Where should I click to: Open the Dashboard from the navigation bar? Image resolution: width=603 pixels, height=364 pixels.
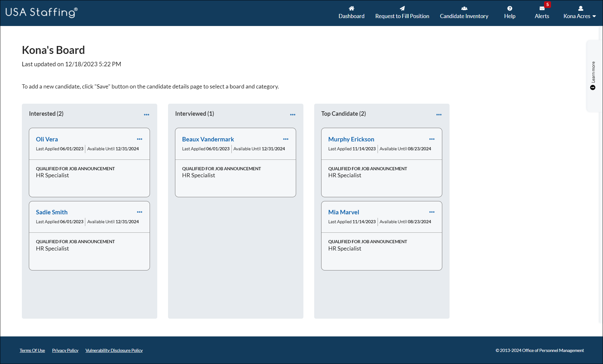(351, 13)
